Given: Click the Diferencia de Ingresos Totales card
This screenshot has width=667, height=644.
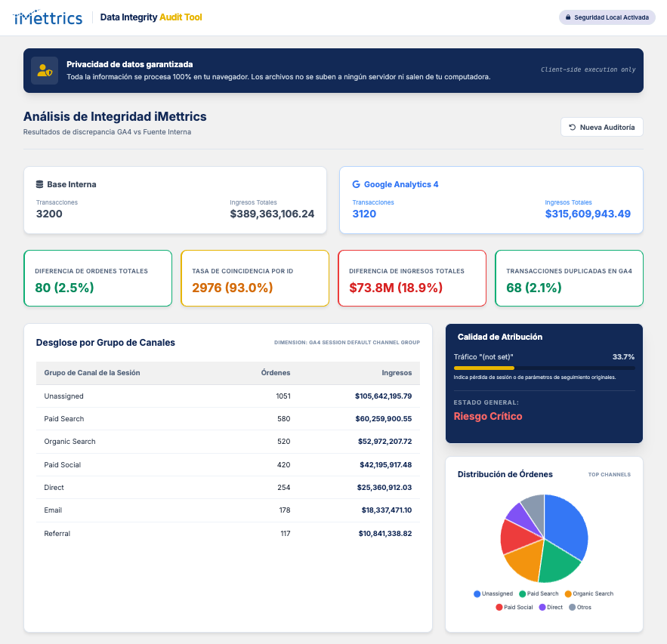Looking at the screenshot, I should coord(412,278).
